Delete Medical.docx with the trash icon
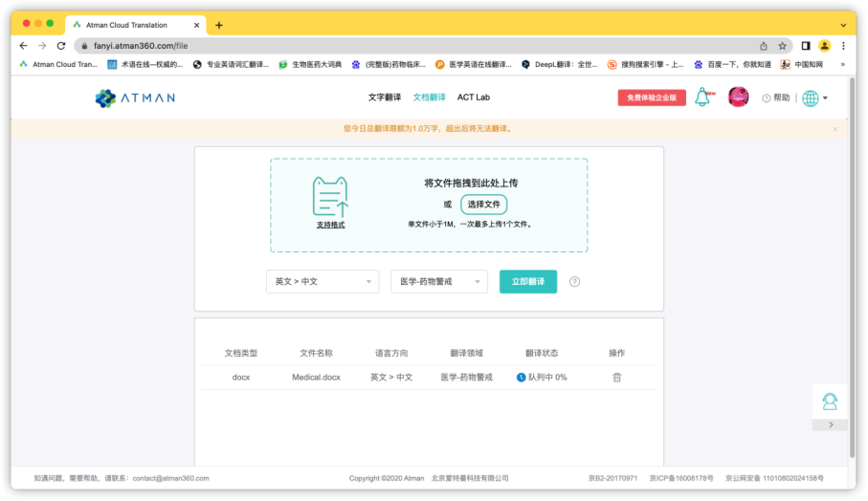Image resolution: width=868 pixels, height=501 pixels. (x=616, y=377)
